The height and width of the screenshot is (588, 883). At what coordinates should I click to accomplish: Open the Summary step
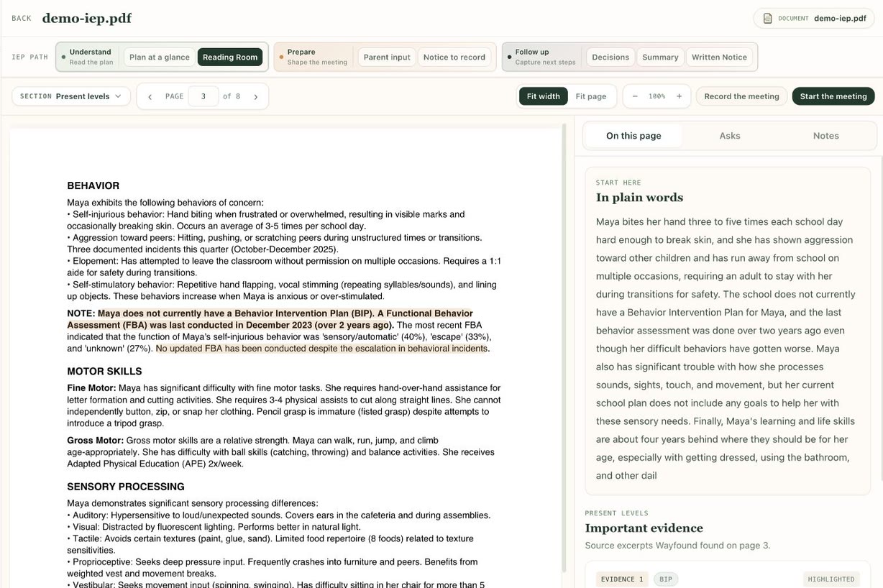coord(660,58)
